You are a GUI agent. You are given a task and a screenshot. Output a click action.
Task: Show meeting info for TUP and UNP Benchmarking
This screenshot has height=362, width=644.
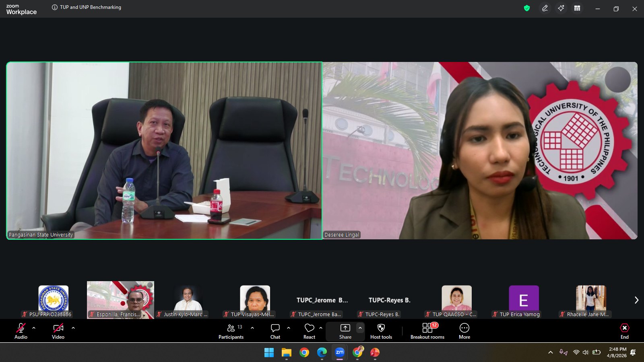55,7
